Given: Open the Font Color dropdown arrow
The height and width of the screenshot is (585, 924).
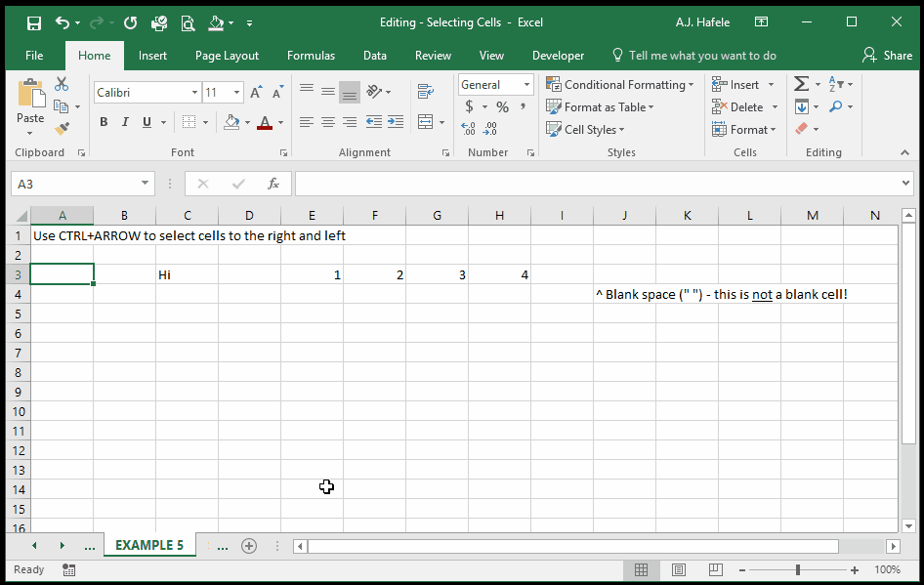Looking at the screenshot, I should (x=281, y=122).
